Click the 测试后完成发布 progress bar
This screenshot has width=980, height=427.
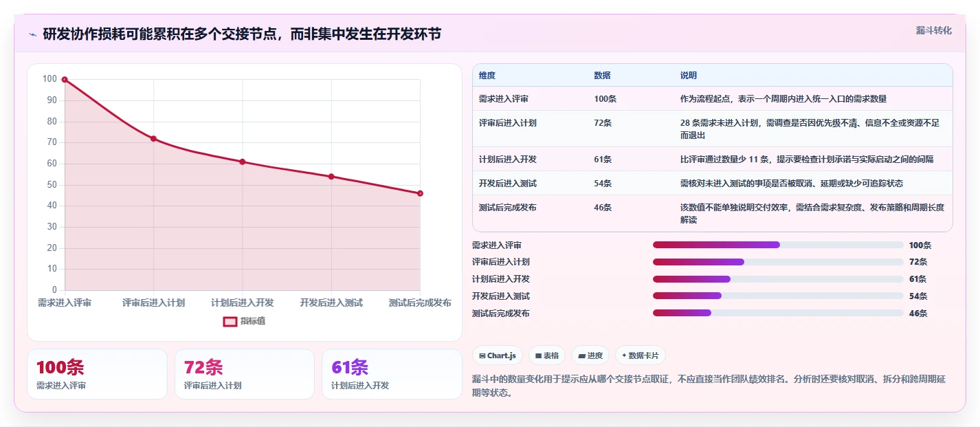pyautogui.click(x=778, y=314)
